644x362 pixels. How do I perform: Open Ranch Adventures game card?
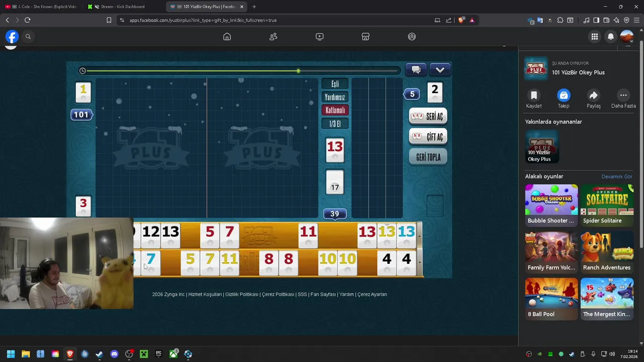pos(607,252)
